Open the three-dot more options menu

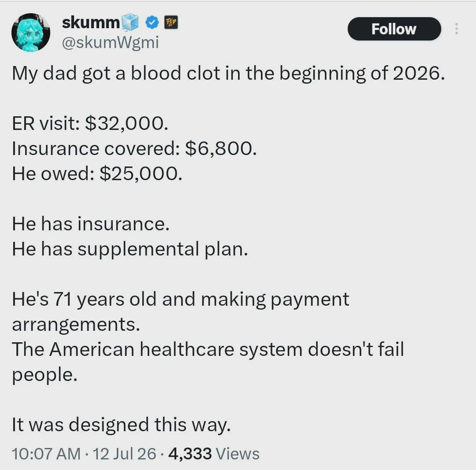coord(456,29)
